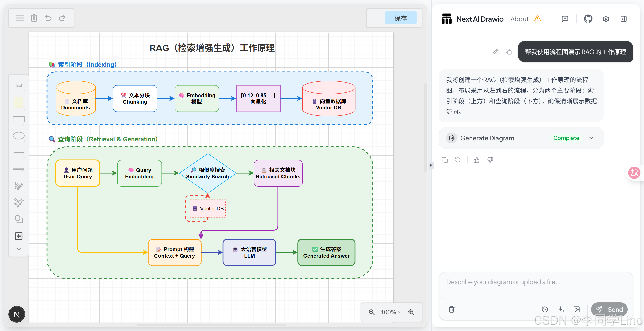This screenshot has height=331, width=644.
Task: Zoom out of the canvas
Action: click(372, 312)
